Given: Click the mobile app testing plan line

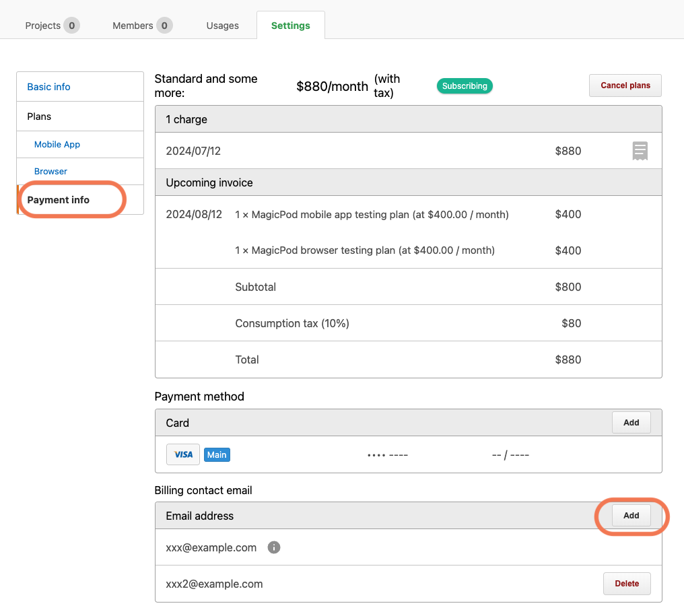Looking at the screenshot, I should point(372,214).
